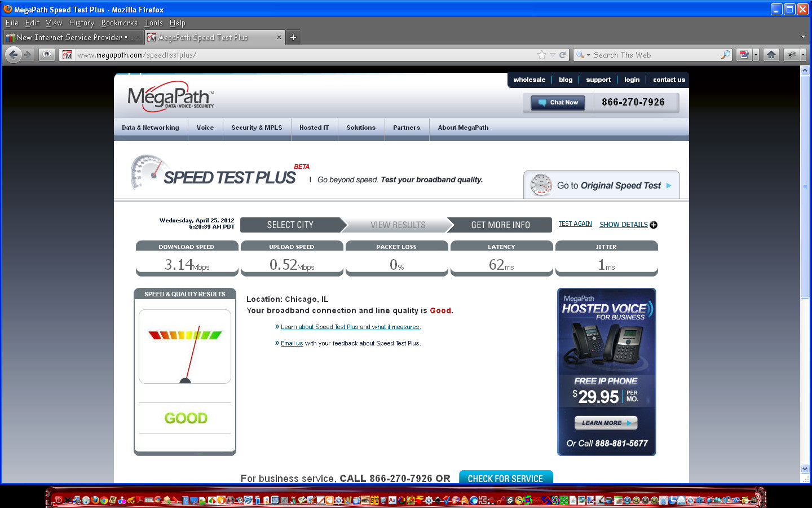
Task: Open the search engine dropdown
Action: [588, 55]
